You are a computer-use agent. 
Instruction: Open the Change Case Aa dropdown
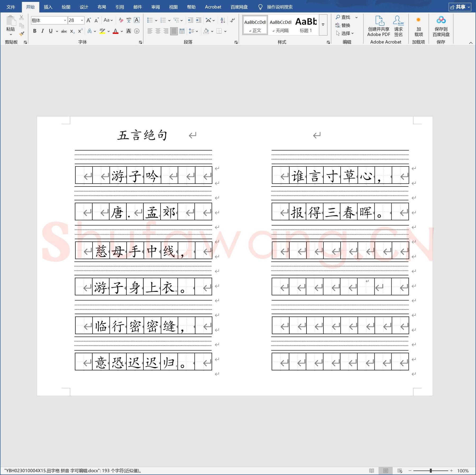click(108, 20)
